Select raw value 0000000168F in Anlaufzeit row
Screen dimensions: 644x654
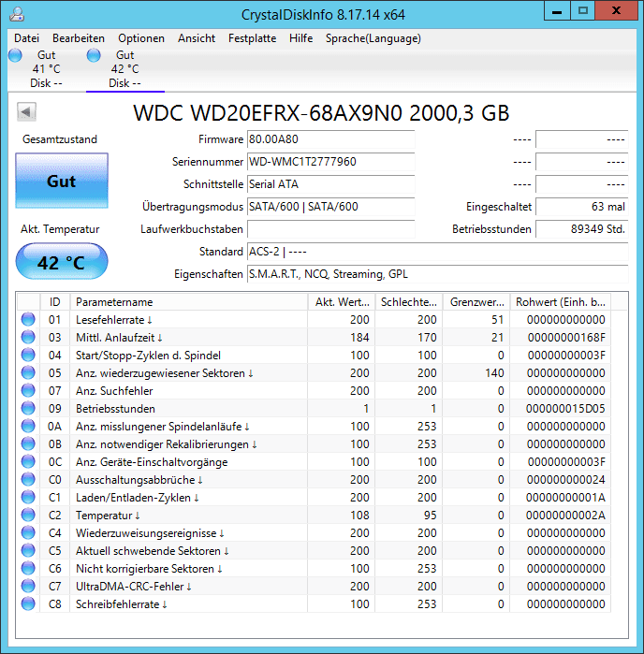point(566,338)
